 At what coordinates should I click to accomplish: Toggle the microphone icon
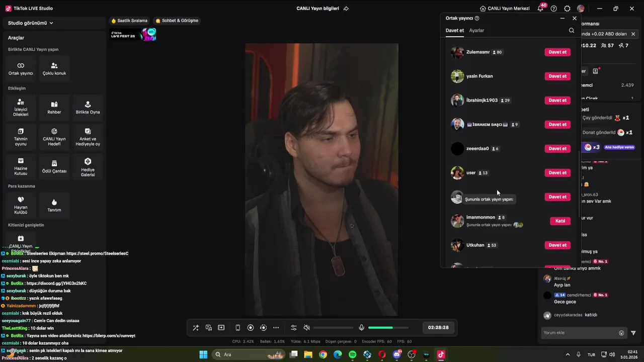coord(361,328)
